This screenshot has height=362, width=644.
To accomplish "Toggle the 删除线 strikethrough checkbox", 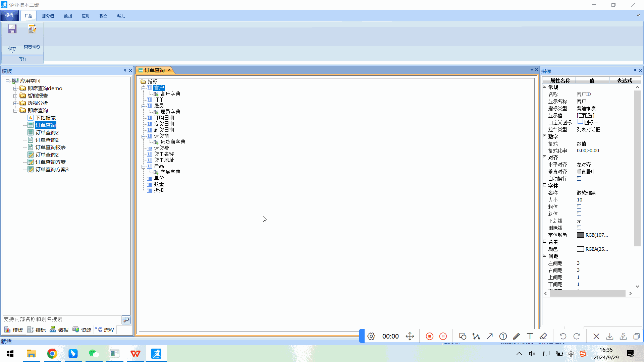I will tap(579, 228).
